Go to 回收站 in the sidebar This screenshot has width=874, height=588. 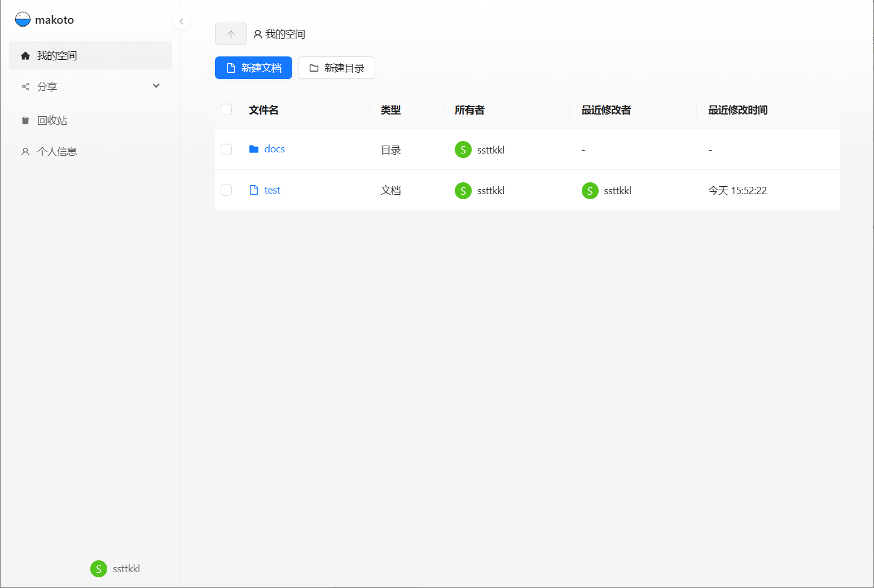coord(90,120)
